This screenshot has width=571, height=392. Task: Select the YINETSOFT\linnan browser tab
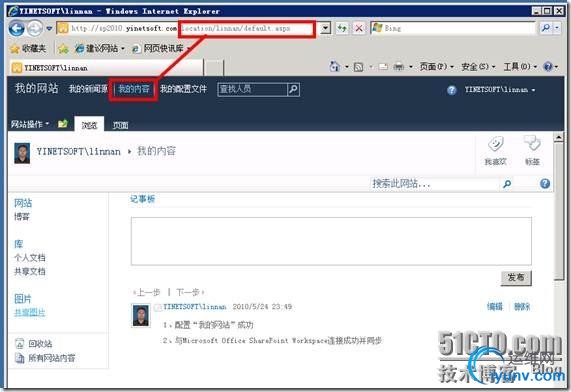[x=106, y=68]
